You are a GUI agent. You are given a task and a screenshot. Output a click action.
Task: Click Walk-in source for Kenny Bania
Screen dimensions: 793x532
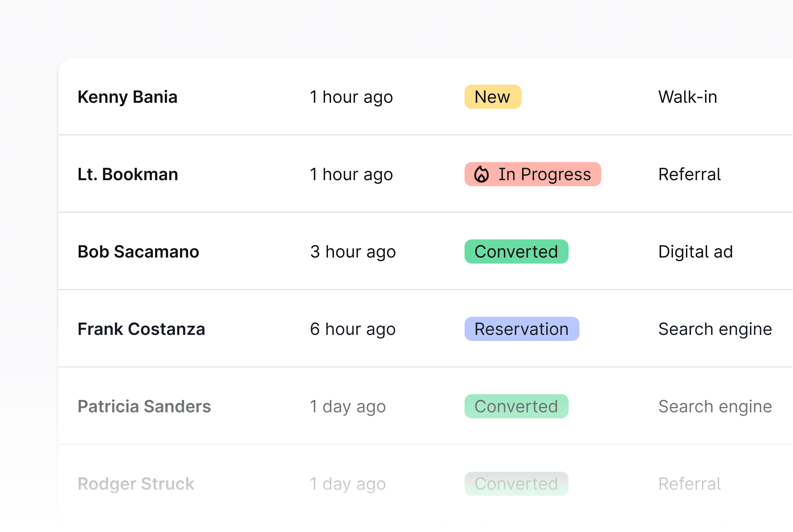tap(687, 97)
